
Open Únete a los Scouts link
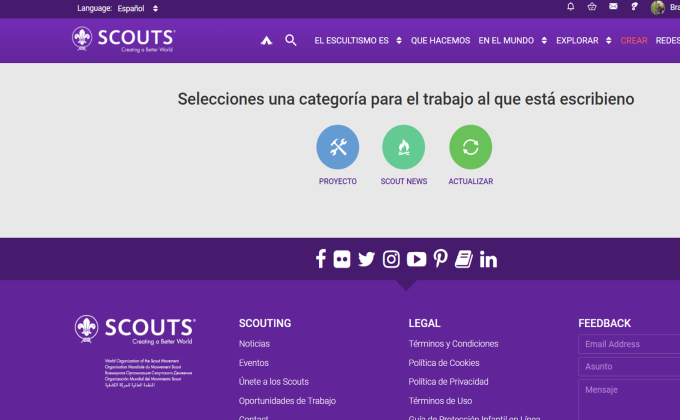[274, 382]
